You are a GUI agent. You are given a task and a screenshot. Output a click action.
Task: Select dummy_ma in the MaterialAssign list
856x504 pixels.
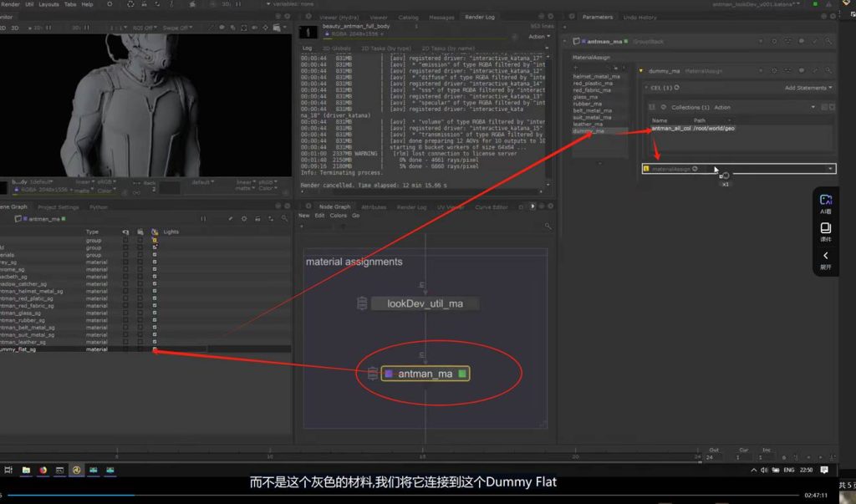pyautogui.click(x=588, y=131)
